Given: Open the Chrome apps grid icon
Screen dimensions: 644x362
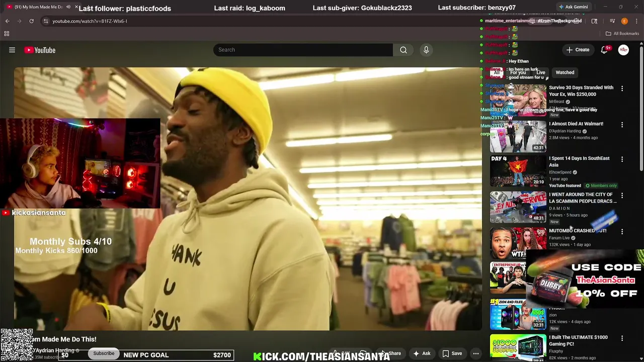Looking at the screenshot, I should tap(7, 34).
